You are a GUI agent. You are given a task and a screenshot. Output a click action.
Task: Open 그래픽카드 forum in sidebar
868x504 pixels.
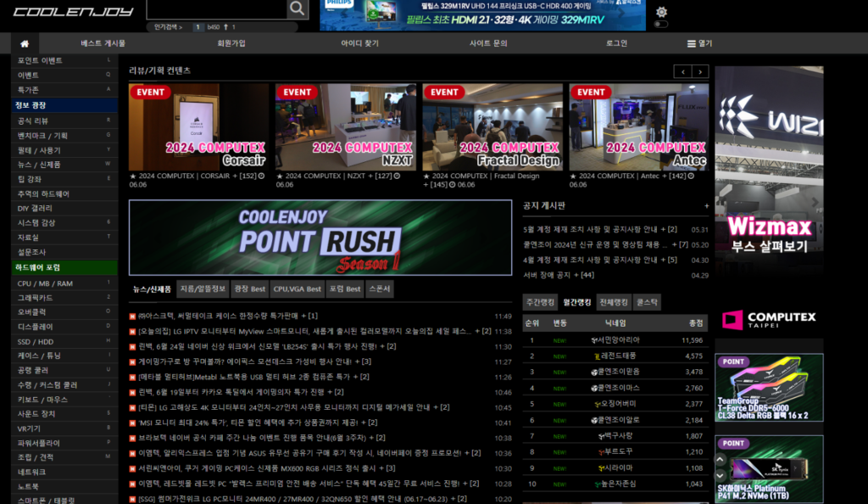coord(36,298)
